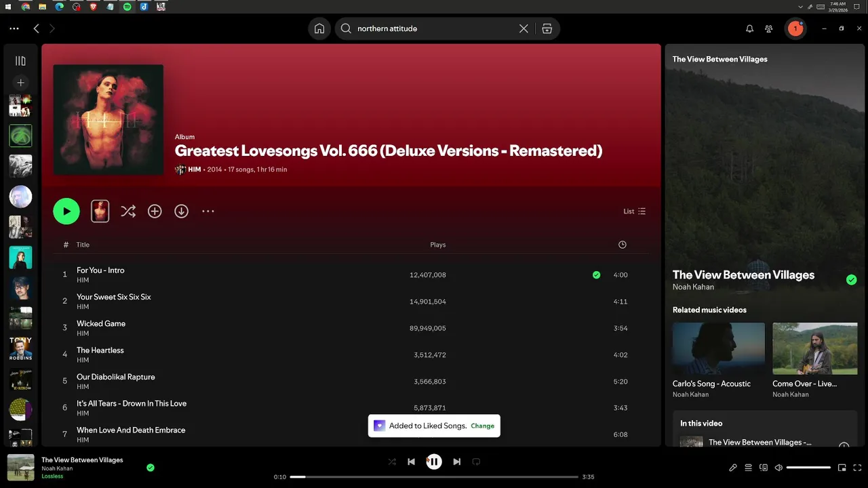
Task: Skip to the previous track
Action: 411,462
